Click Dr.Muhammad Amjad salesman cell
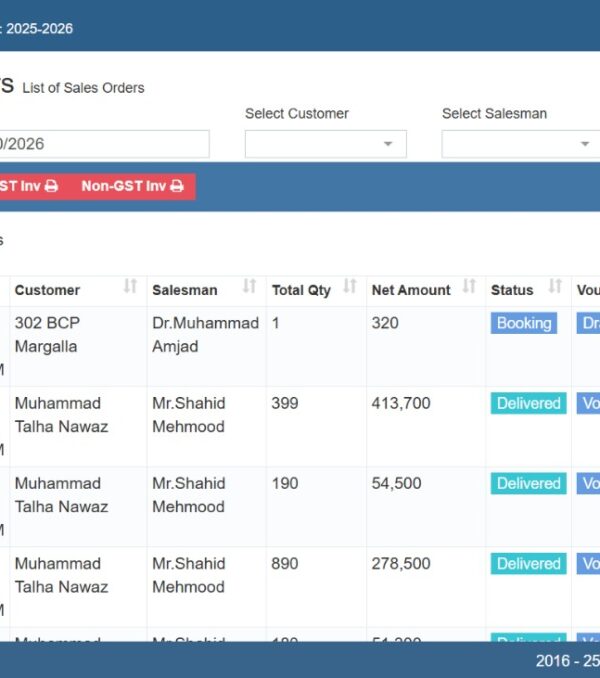600x678 pixels. (205, 335)
